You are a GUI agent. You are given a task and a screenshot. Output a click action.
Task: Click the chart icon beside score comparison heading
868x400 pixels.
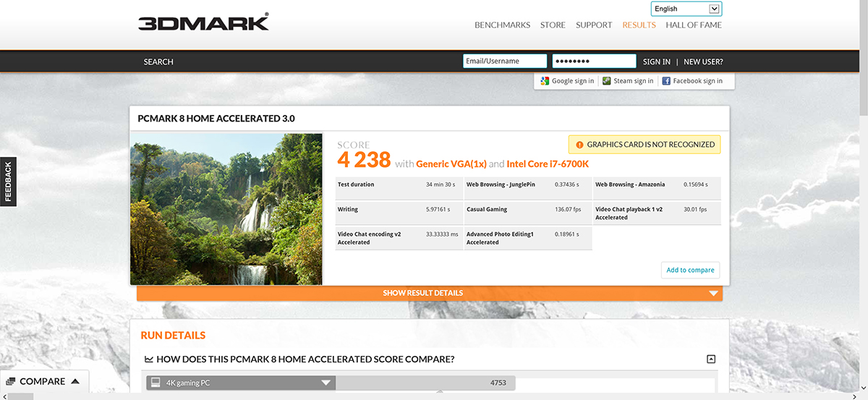(148, 359)
